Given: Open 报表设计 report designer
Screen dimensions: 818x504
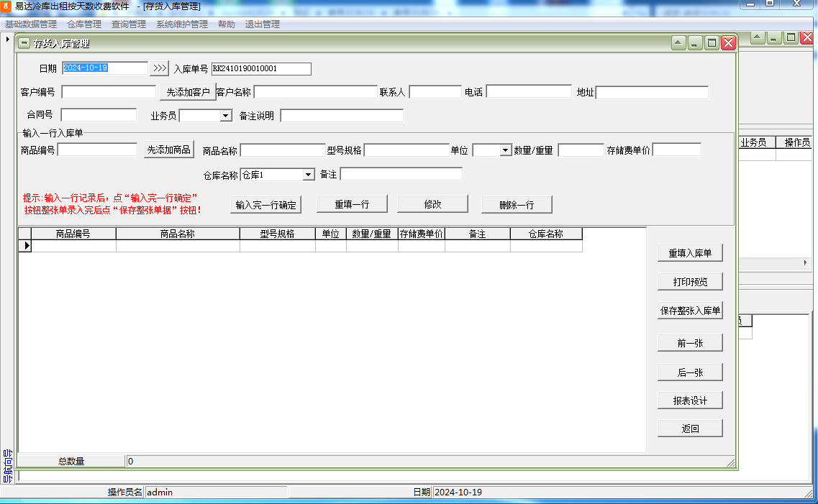Looking at the screenshot, I should pos(690,400).
